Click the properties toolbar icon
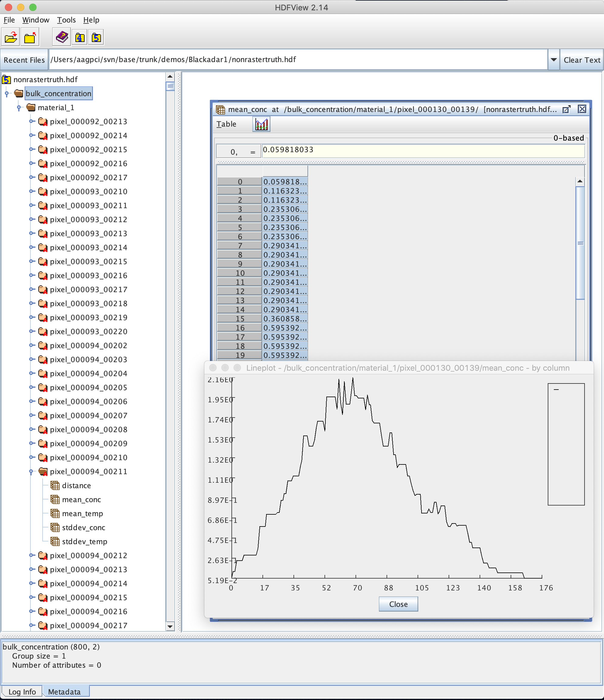604x700 pixels. point(61,39)
